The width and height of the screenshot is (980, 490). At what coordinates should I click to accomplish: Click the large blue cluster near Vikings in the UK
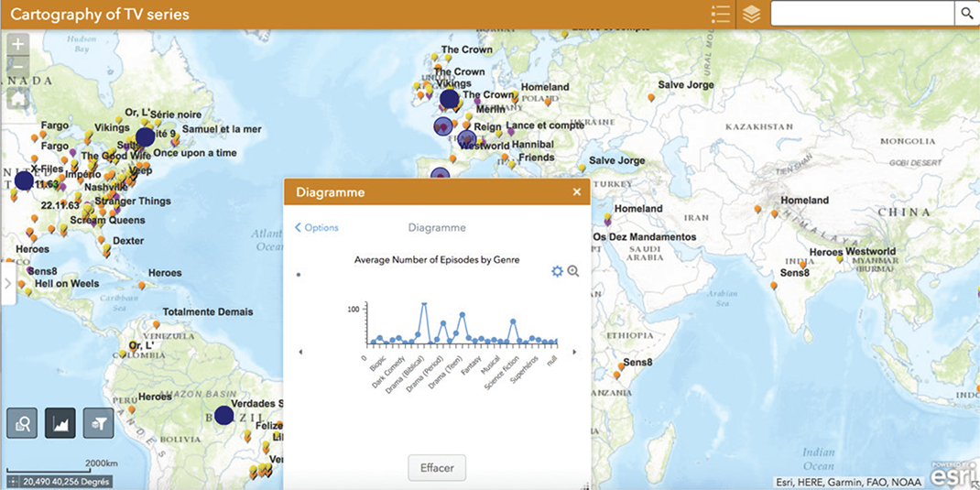(450, 99)
